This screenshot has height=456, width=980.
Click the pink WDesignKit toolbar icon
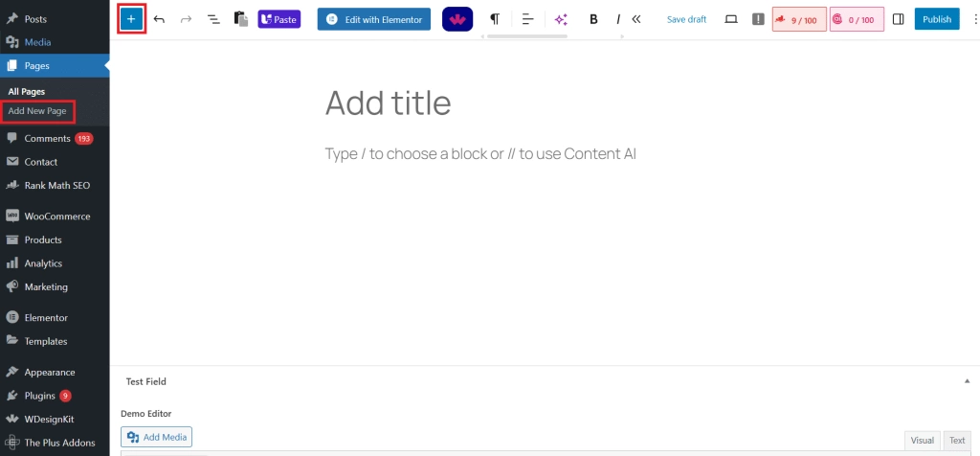point(457,19)
